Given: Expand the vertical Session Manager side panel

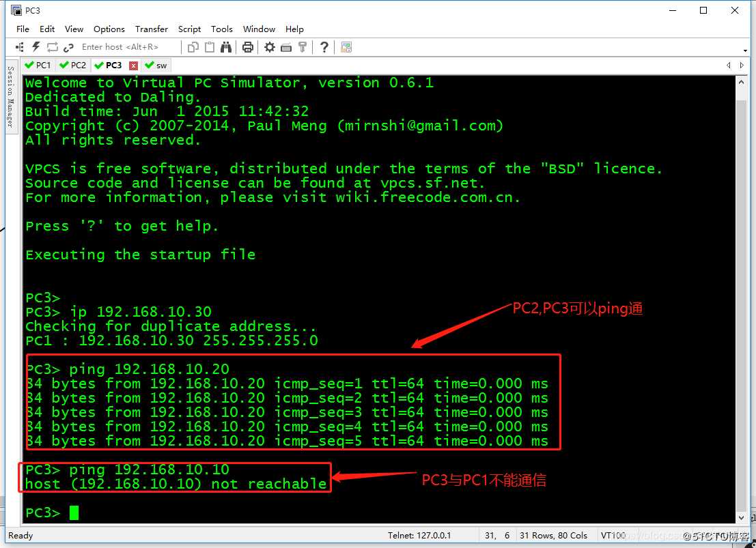Looking at the screenshot, I should (x=11, y=96).
